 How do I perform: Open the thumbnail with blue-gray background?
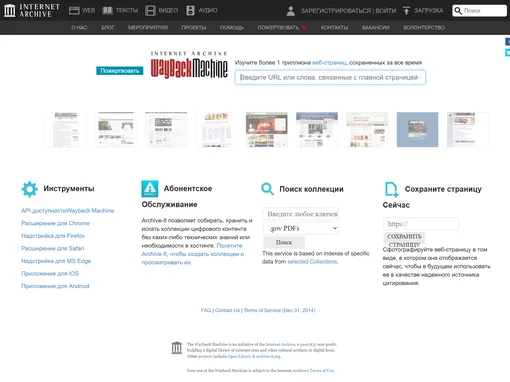coord(417,130)
